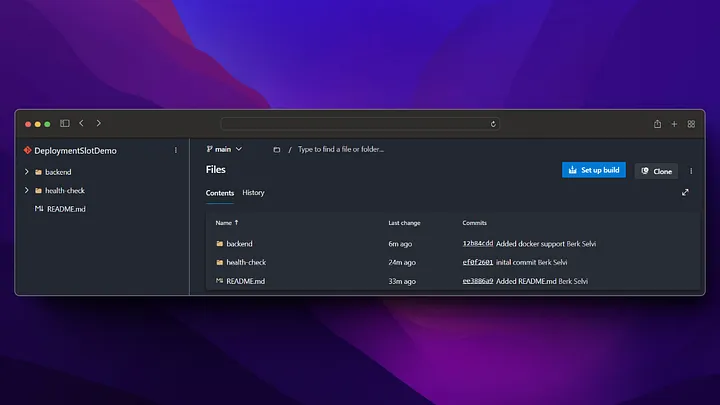Open commit ee3886a9 link
Viewport: 720px width, 405px height.
478,281
